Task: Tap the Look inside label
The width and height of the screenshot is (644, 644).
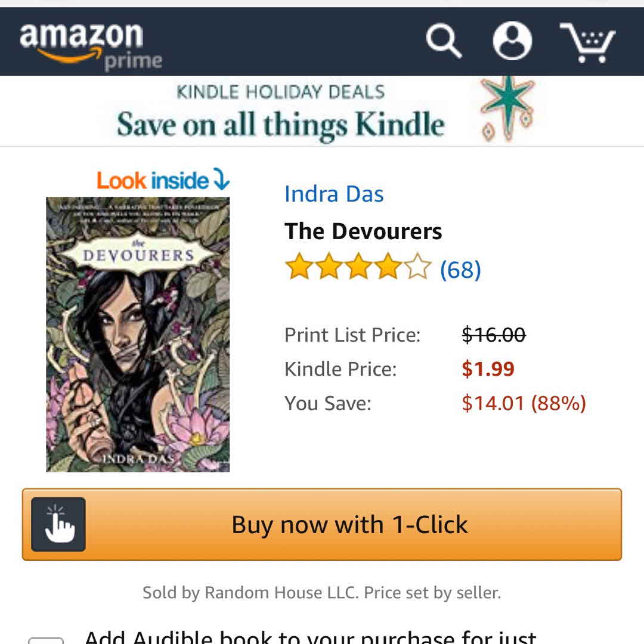Action: 153,181
